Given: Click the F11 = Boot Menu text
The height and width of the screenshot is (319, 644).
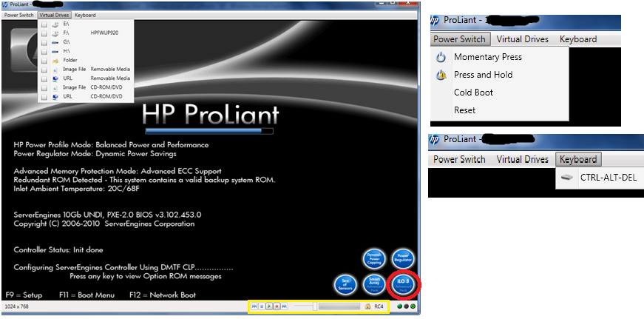Looking at the screenshot, I should (x=87, y=295).
